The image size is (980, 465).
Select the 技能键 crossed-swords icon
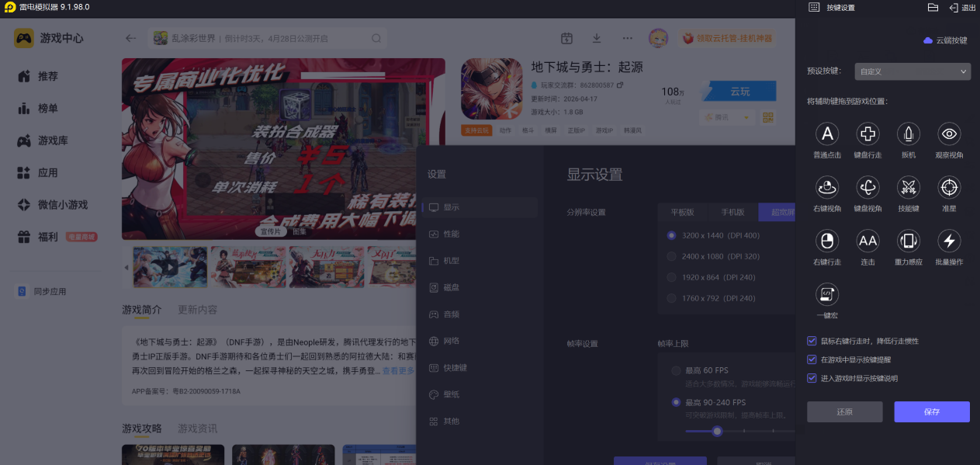(x=908, y=187)
